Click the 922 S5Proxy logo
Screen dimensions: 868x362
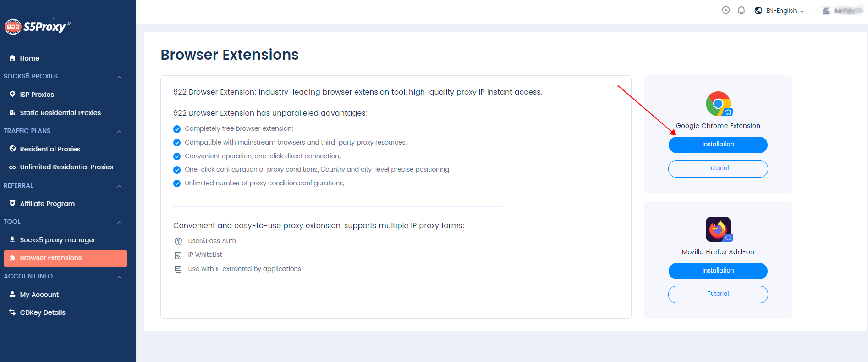(x=37, y=27)
